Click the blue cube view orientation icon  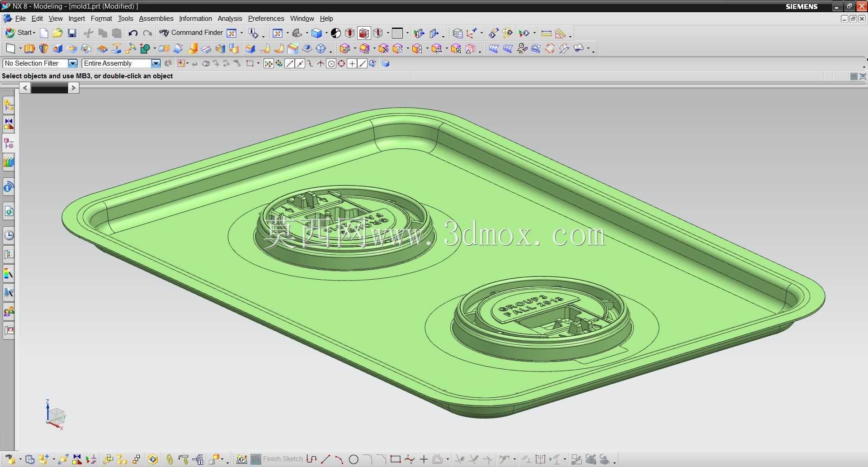click(317, 33)
